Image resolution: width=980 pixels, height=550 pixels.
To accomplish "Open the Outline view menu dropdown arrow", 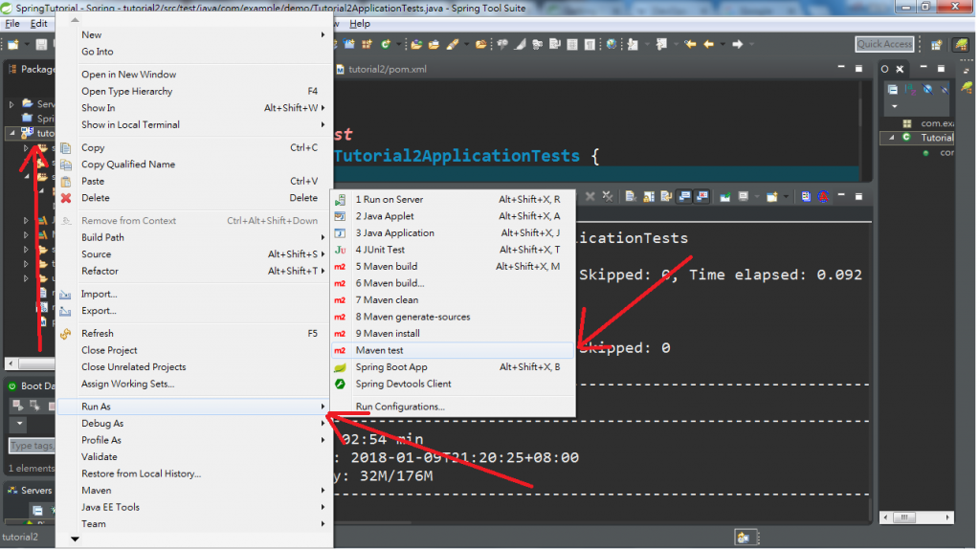I will tap(895, 106).
